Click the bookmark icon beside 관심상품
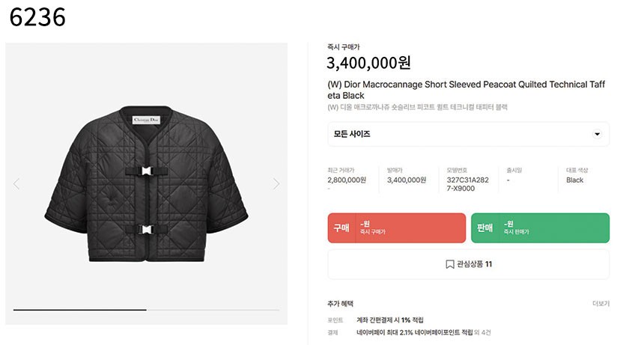The image size is (644, 345). click(x=449, y=264)
